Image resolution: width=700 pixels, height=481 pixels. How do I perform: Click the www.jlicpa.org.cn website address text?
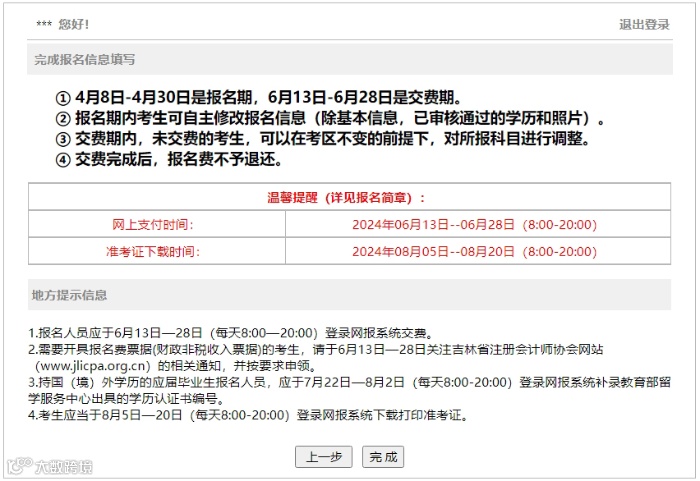point(93,366)
